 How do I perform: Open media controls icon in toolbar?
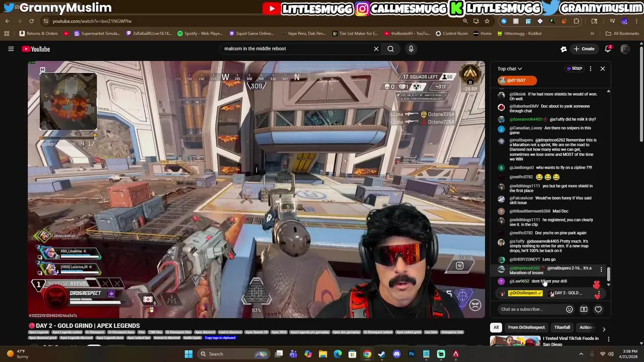click(612, 21)
